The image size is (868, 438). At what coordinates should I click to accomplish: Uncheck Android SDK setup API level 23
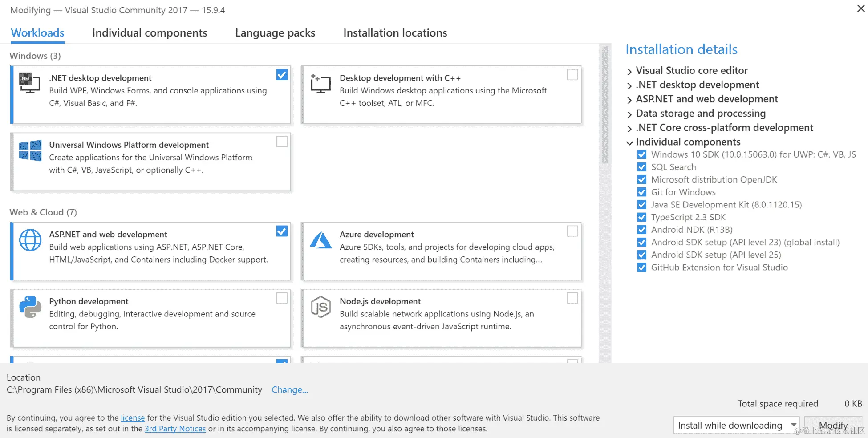(x=641, y=242)
